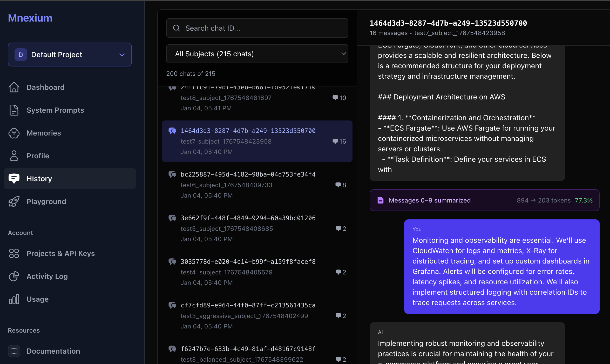Viewport: 610px width, 364px height.
Task: Open the All Subjects filter dropdown
Action: coord(257,54)
